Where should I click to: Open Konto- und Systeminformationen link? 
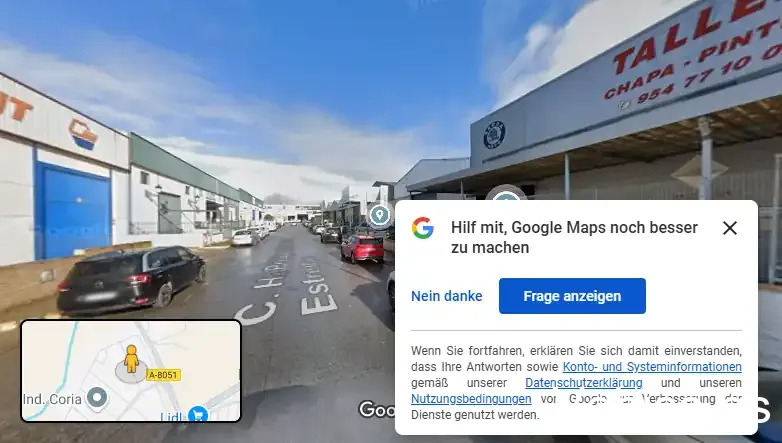click(652, 367)
